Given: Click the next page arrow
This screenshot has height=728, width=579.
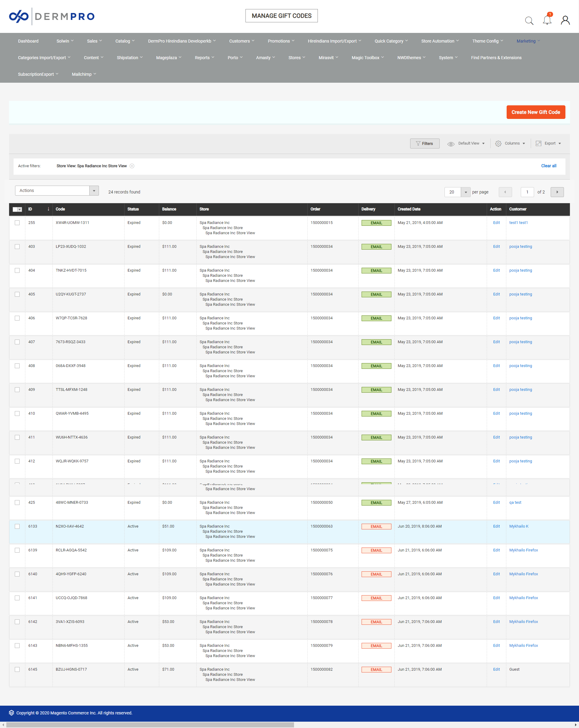Looking at the screenshot, I should [x=557, y=192].
